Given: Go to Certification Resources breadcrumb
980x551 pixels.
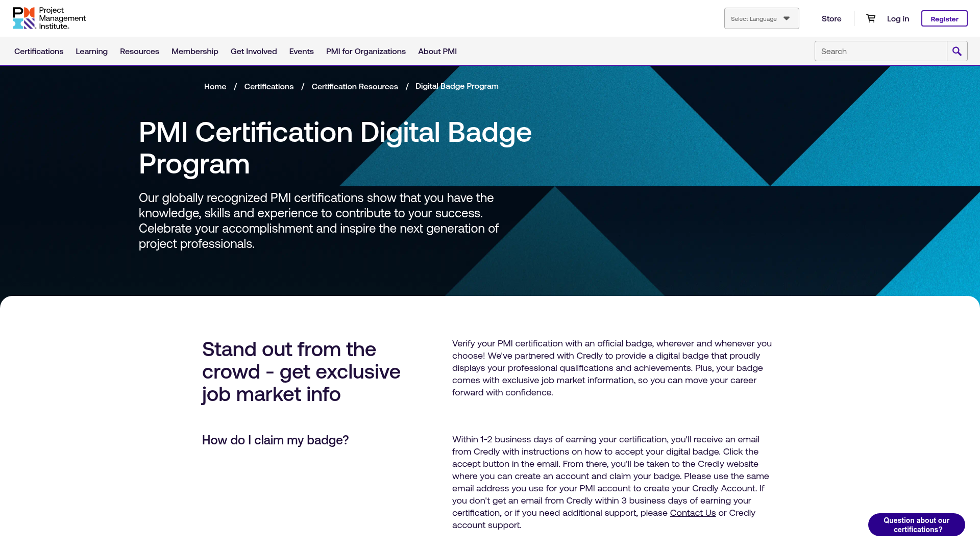Looking at the screenshot, I should (355, 86).
